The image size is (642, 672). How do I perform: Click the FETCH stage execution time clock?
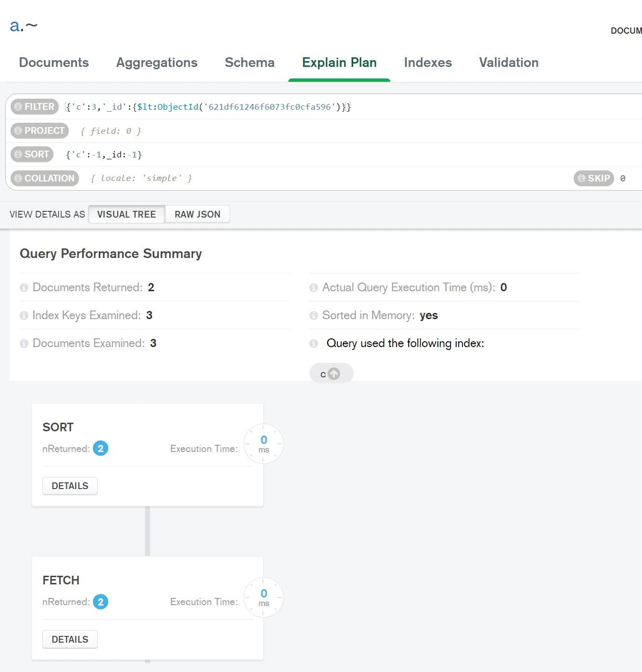click(264, 598)
